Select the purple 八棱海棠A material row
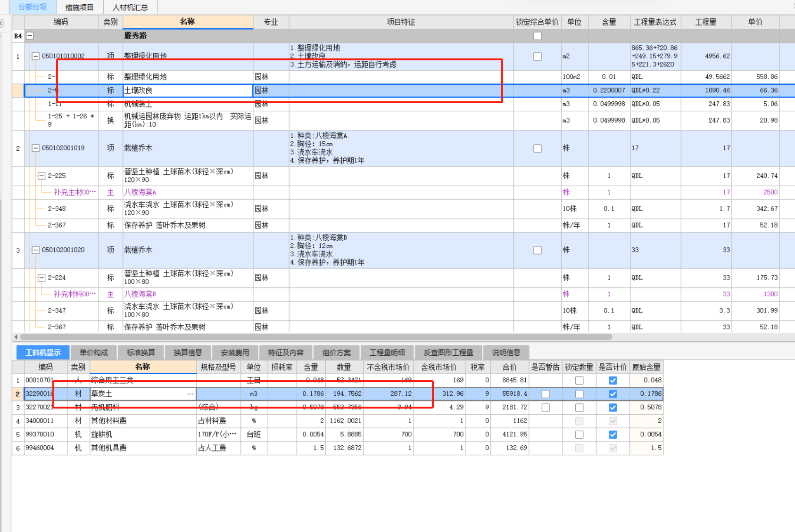This screenshot has width=795, height=532. click(140, 192)
